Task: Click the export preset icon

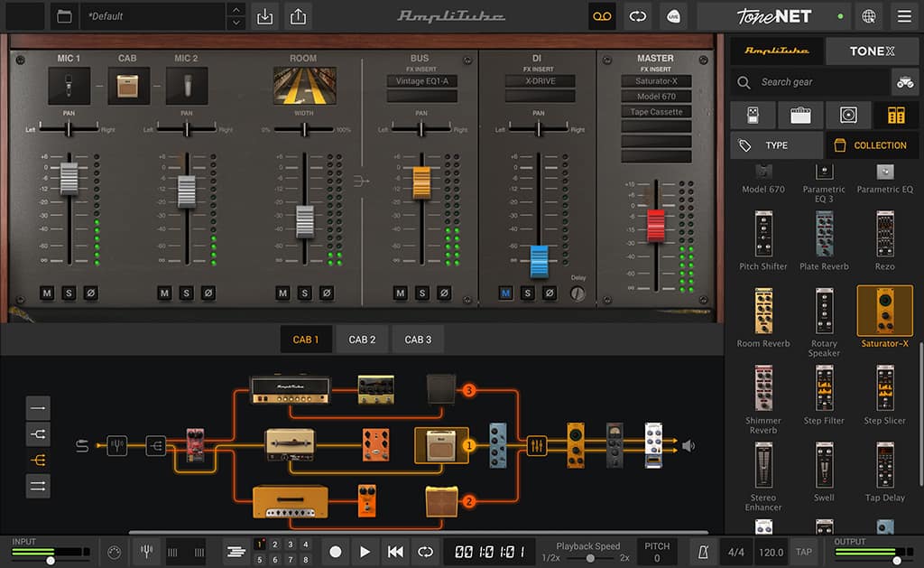Action: (297, 16)
